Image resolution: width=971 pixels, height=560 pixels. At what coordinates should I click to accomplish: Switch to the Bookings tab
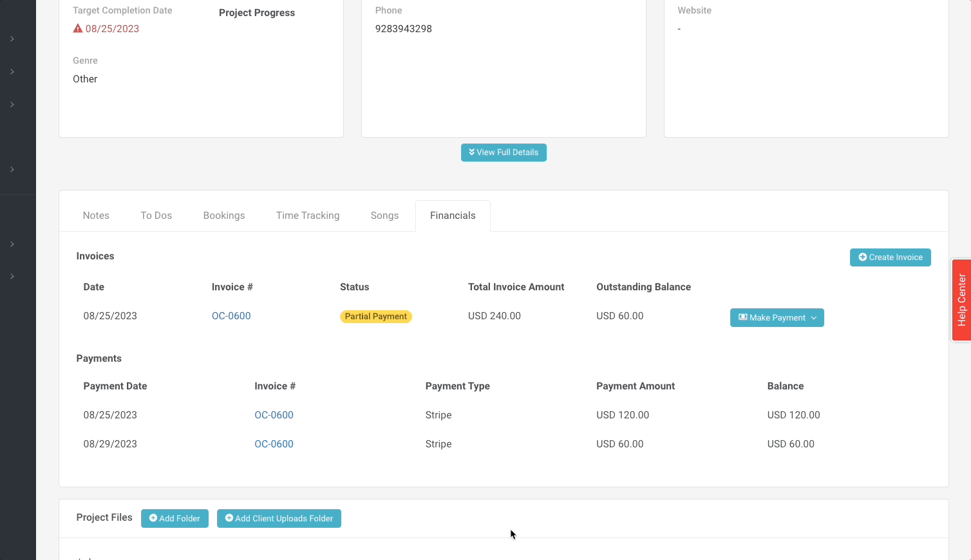coord(224,215)
